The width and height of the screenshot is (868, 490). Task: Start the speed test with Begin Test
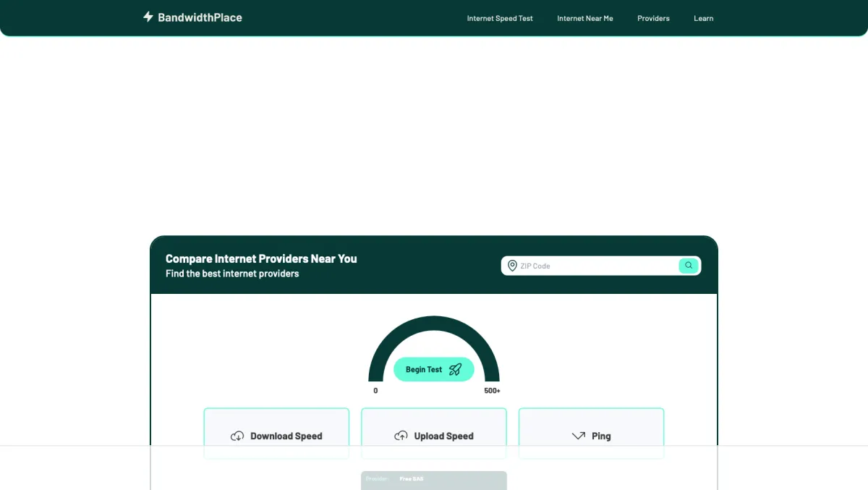434,369
